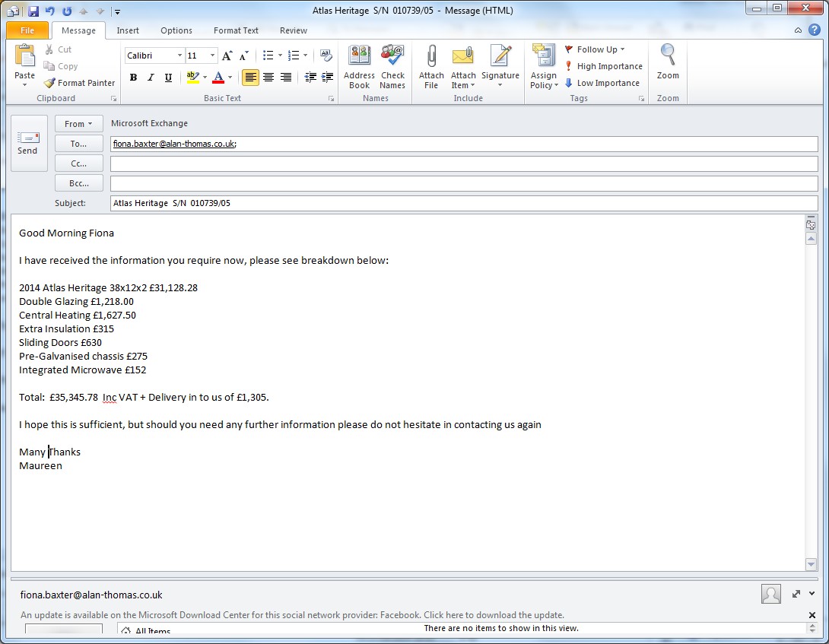Expand the numbering list style arrow

(306, 56)
